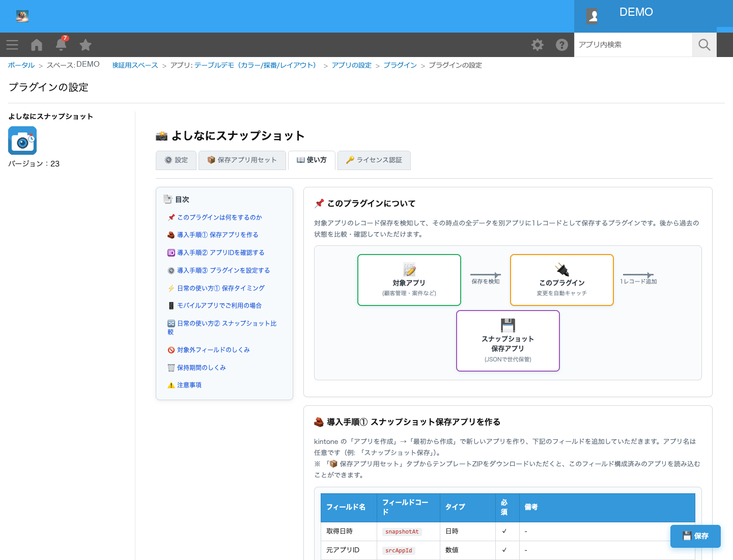Switch to the 設定 tab
This screenshot has width=733, height=560.
tap(176, 160)
